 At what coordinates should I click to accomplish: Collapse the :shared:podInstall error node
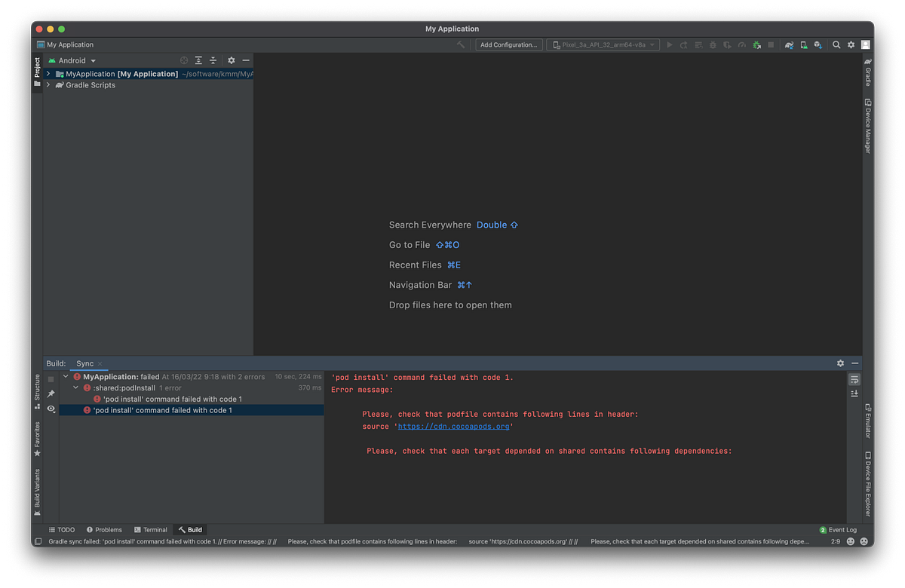pyautogui.click(x=75, y=387)
